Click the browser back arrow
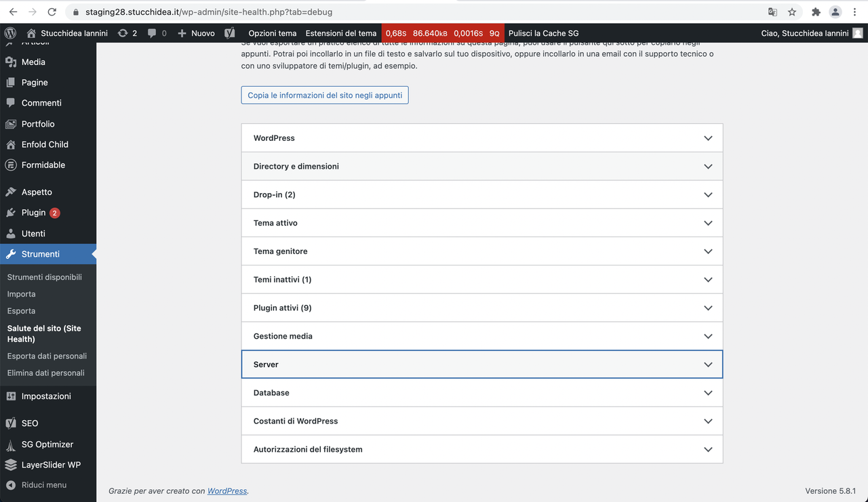Image resolution: width=868 pixels, height=502 pixels. tap(13, 12)
